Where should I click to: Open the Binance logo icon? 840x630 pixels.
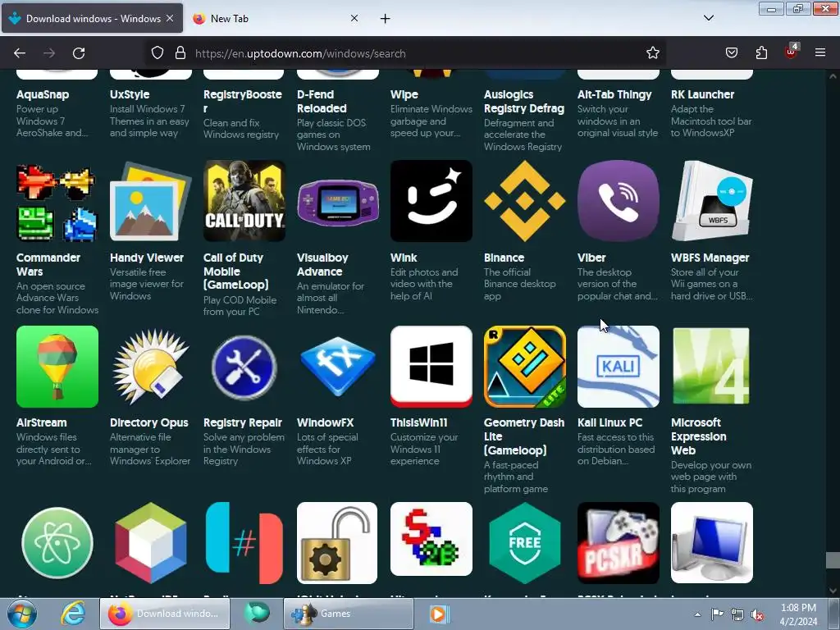point(524,202)
